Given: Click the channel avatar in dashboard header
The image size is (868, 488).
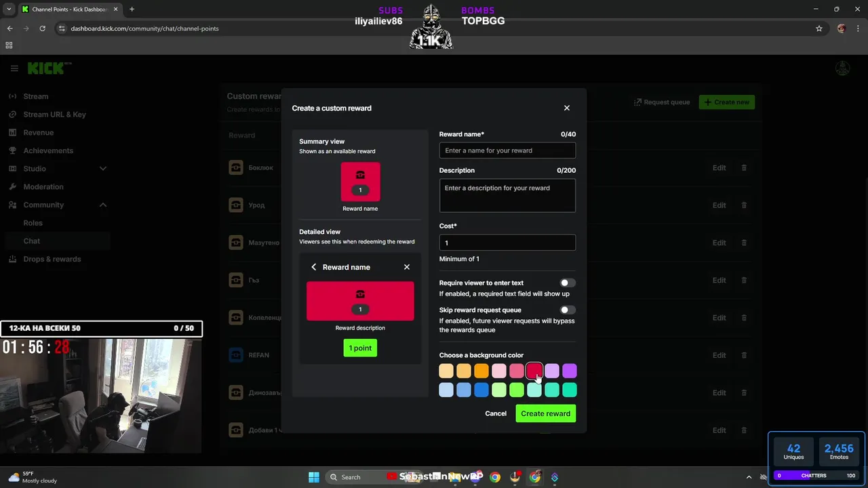Looking at the screenshot, I should coord(842,68).
